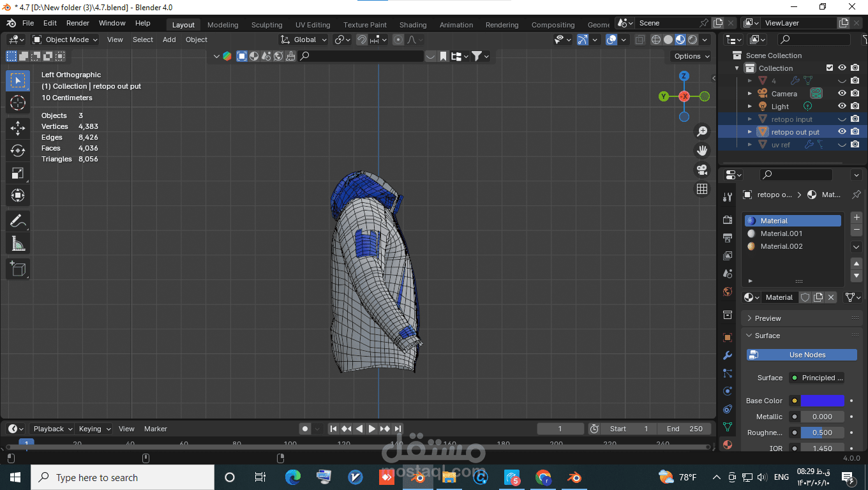Click the viewport zoom magnifier icon
The width and height of the screenshot is (868, 490).
pyautogui.click(x=702, y=131)
